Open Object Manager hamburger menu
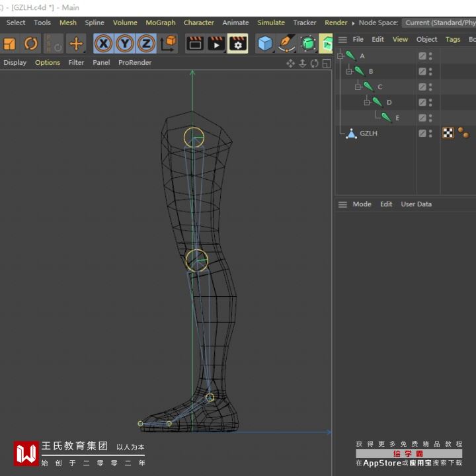The image size is (476, 476). point(342,40)
